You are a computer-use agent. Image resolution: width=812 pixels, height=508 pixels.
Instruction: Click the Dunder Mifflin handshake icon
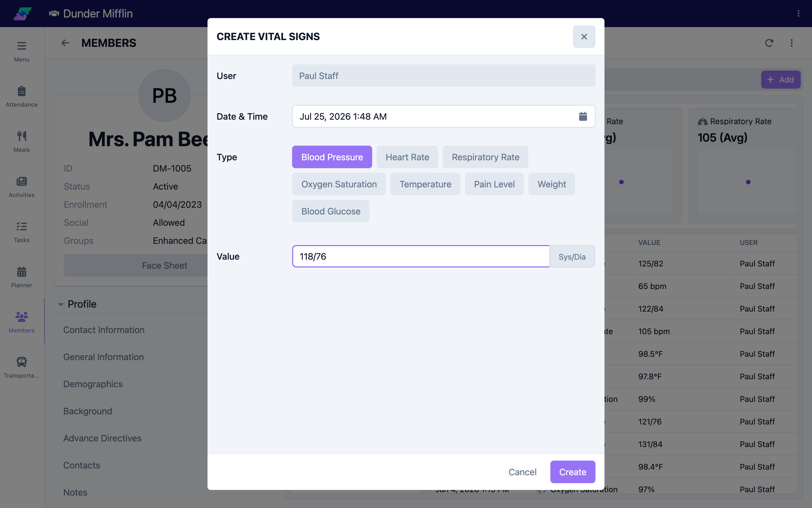(54, 14)
